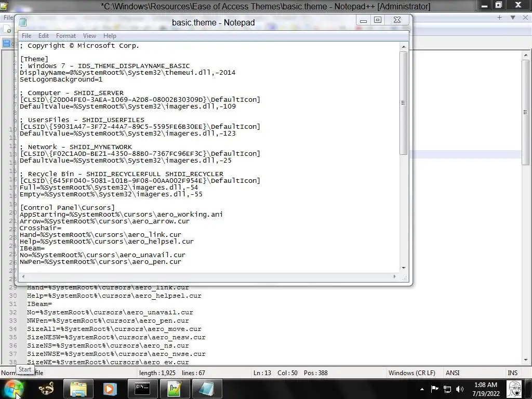The width and height of the screenshot is (532, 399).
Task: Click Notepad++ vertical scrollbar down arrow
Action: tap(526, 360)
